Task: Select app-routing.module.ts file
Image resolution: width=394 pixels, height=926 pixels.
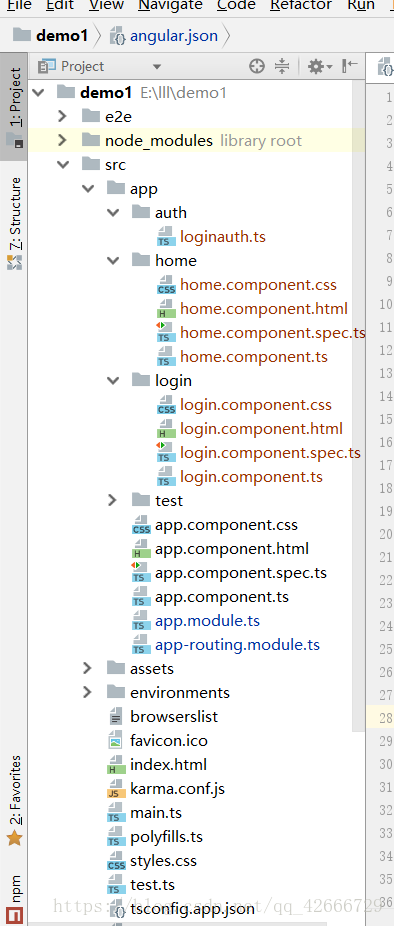Action: (x=237, y=645)
